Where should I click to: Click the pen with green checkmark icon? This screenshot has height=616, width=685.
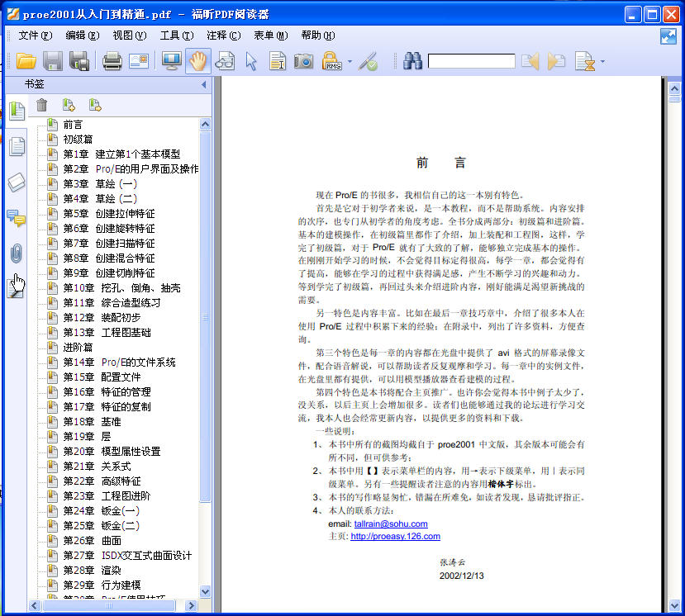[x=368, y=61]
